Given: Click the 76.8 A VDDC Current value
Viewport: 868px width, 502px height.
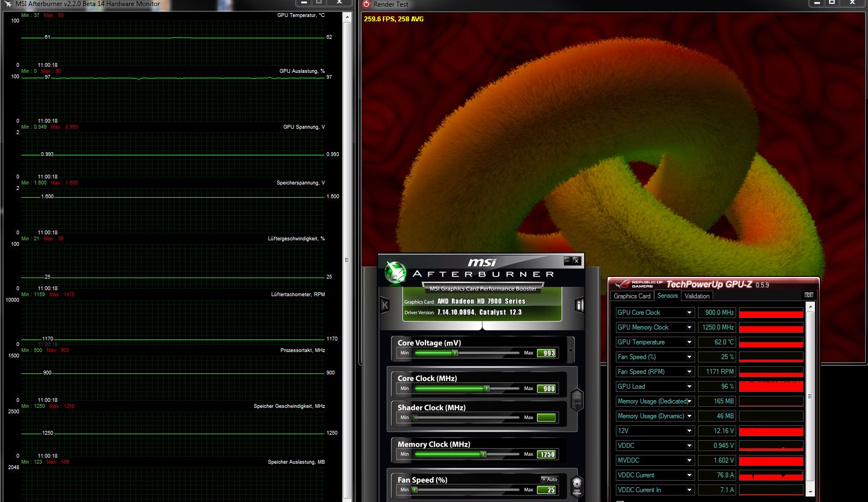Looking at the screenshot, I should [x=717, y=475].
